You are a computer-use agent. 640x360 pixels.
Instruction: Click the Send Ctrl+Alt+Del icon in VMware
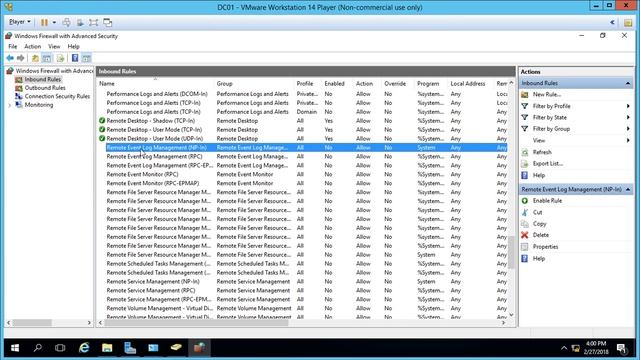(66, 22)
